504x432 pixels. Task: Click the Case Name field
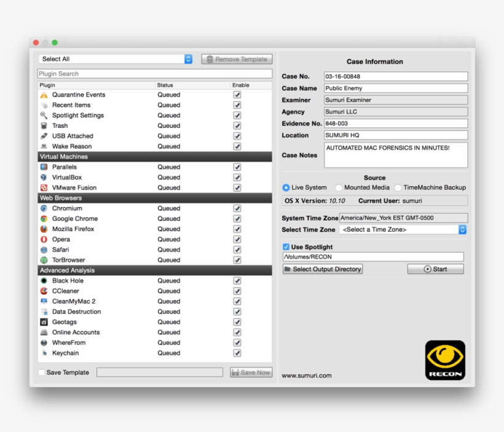tap(396, 88)
